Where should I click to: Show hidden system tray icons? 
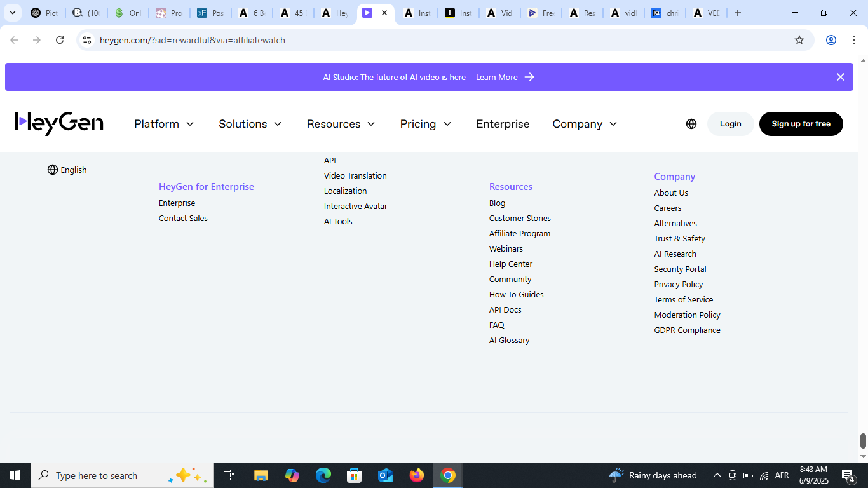point(717,475)
